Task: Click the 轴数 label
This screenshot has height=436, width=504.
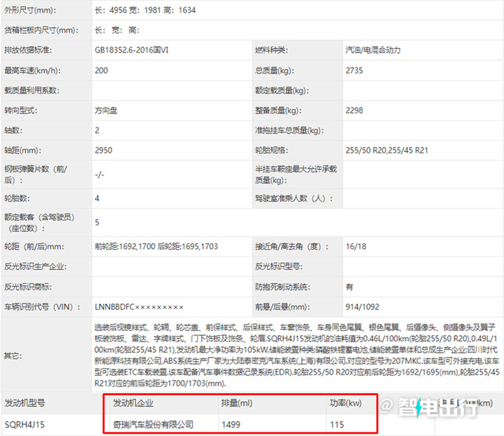Action: pyautogui.click(x=13, y=131)
